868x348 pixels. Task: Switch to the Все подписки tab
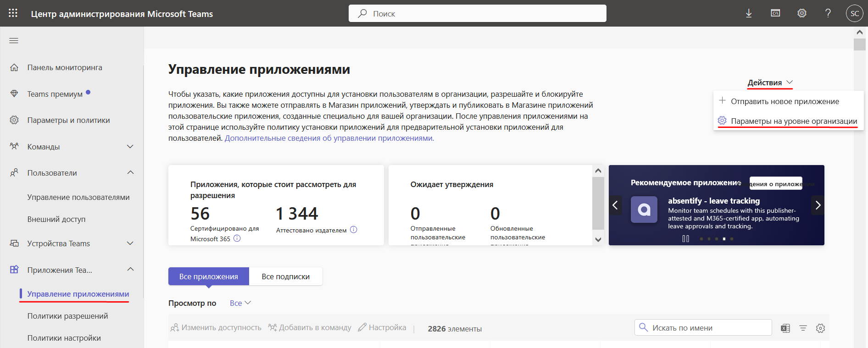286,276
